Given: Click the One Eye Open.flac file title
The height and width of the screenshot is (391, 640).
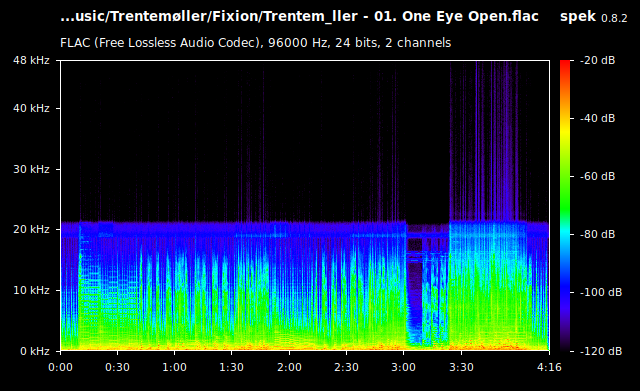Looking at the screenshot, I should 470,16.
